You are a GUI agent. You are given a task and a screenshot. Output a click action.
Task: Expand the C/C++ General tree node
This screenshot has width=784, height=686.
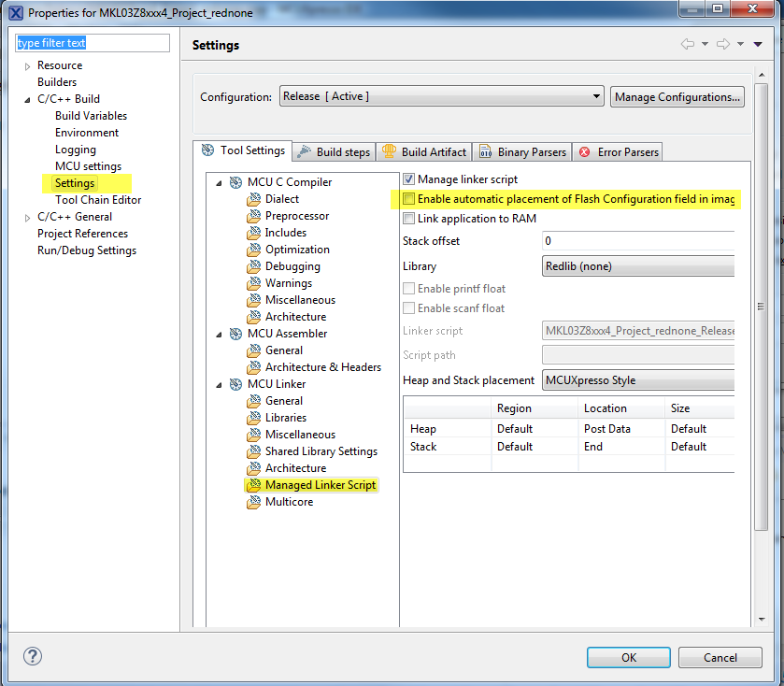tap(27, 218)
